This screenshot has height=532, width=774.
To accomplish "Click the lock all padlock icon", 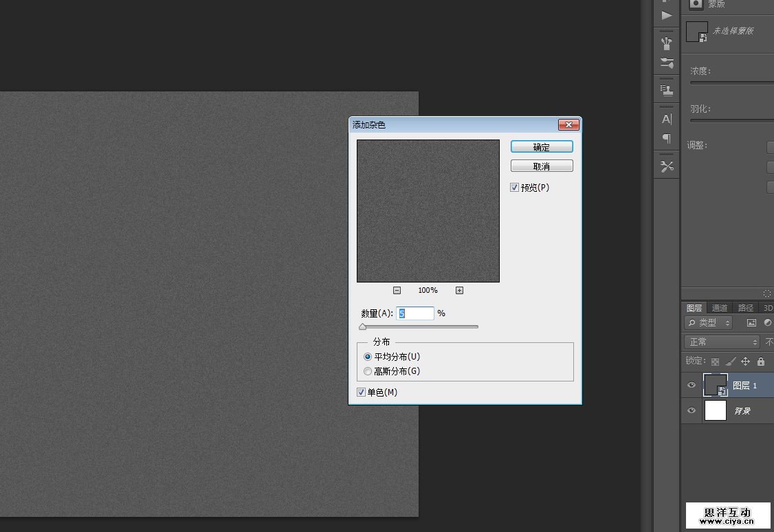I will [x=760, y=362].
